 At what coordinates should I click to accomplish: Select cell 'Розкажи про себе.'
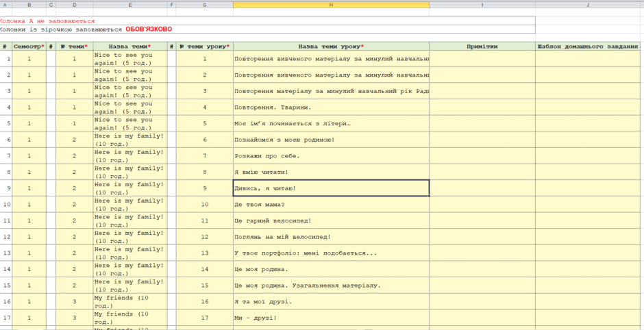(x=331, y=156)
